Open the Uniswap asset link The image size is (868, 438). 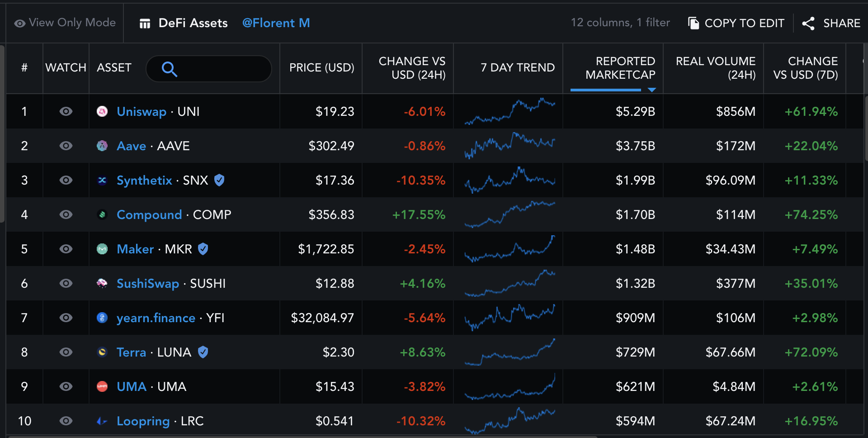pyautogui.click(x=142, y=112)
